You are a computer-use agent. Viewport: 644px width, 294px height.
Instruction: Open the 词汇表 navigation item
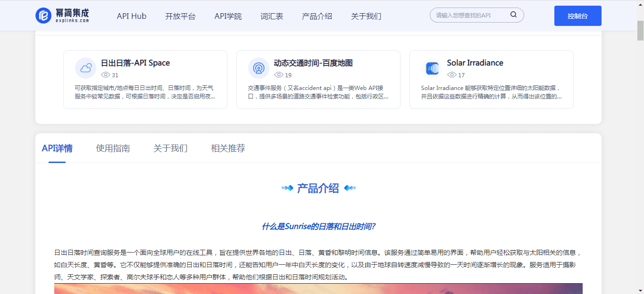pyautogui.click(x=272, y=16)
